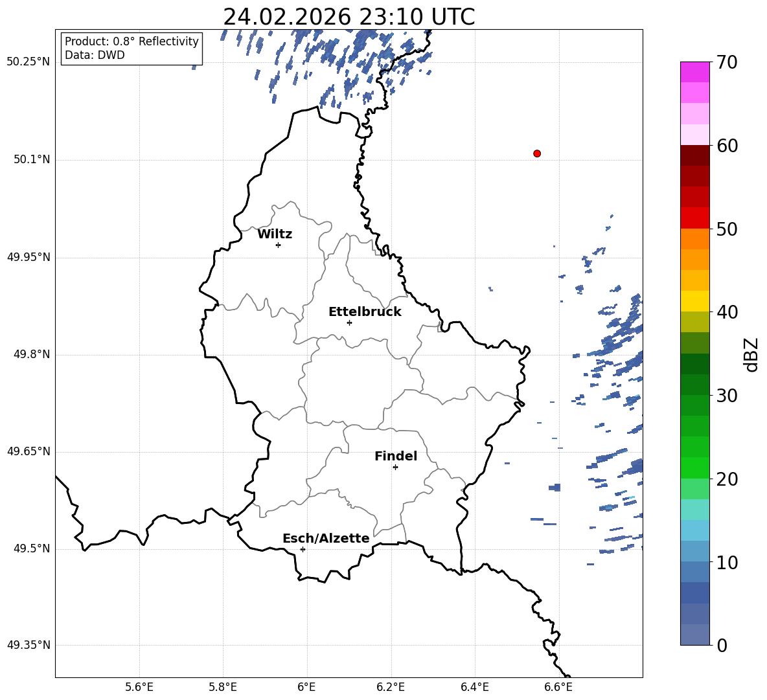Click the '6°E' longitude label

306,687
